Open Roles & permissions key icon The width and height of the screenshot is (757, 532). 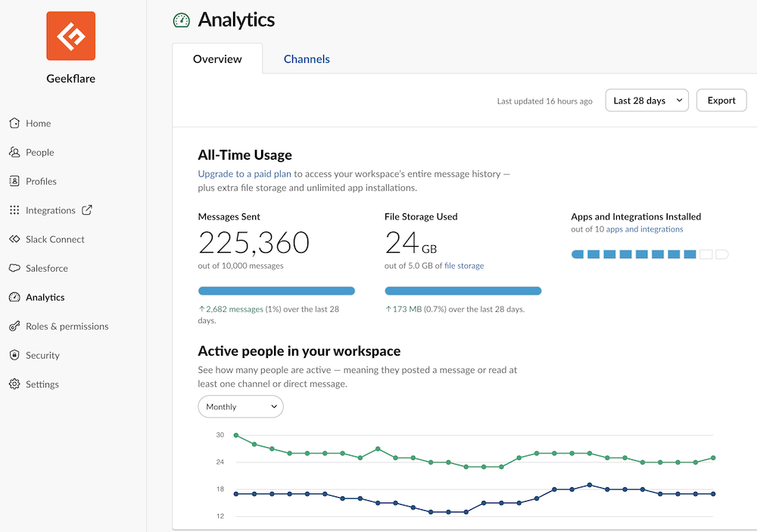click(14, 326)
